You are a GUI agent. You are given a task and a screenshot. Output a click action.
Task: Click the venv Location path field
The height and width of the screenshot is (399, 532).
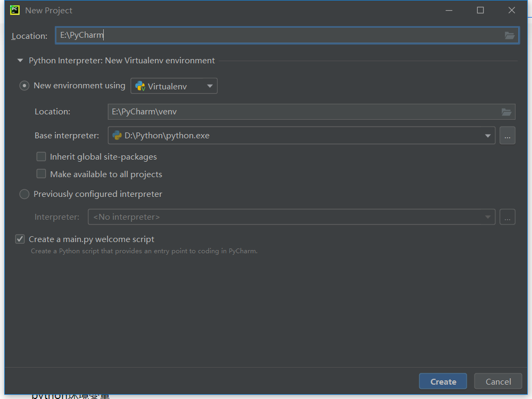pos(311,112)
